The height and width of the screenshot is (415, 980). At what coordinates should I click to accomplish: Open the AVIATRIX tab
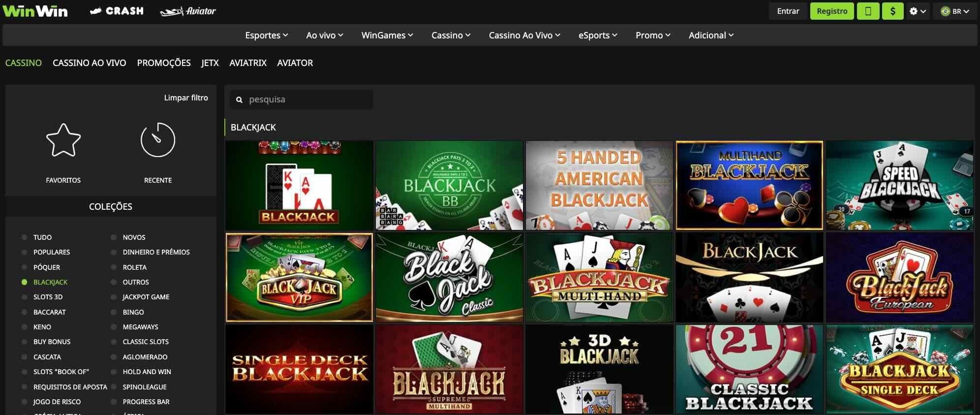click(x=248, y=63)
